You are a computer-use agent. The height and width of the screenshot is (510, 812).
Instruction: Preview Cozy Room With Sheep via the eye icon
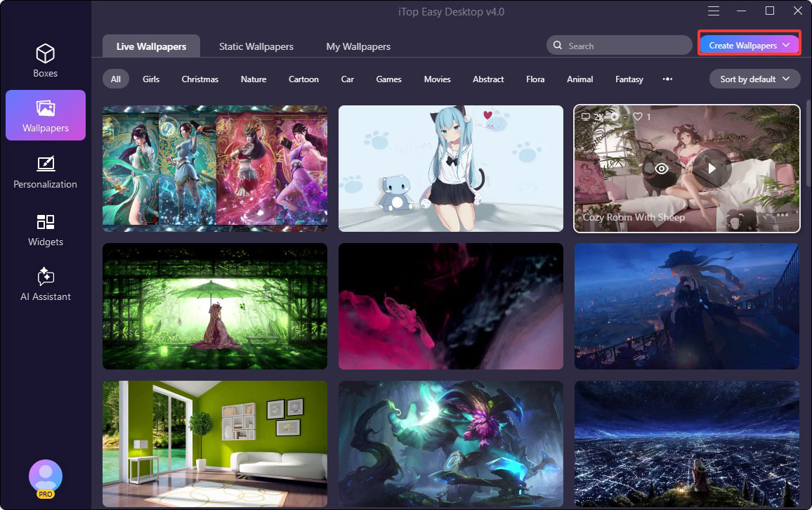(x=661, y=169)
